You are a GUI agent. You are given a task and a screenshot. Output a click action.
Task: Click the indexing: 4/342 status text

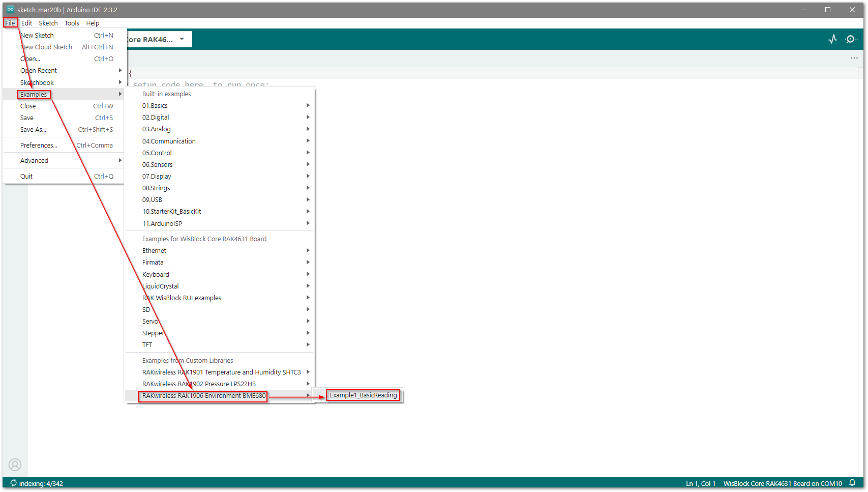[x=41, y=483]
